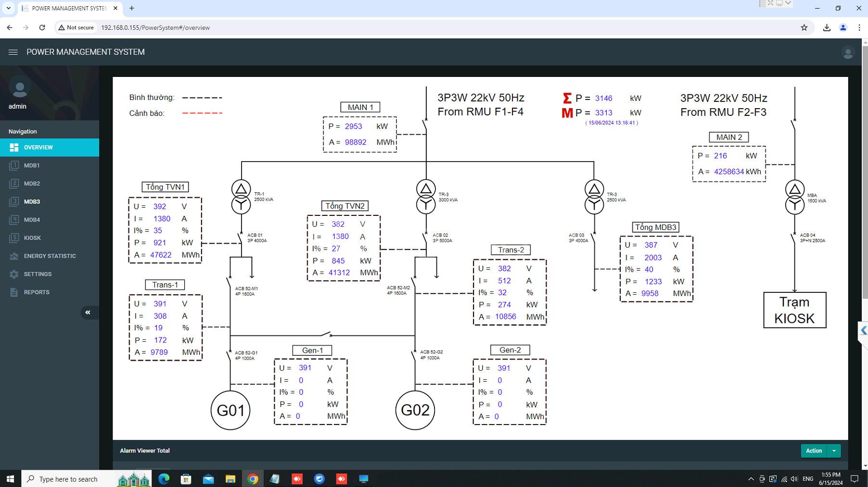
Task: Click the TR-1 2500 kVA transformer symbol
Action: pos(241,197)
